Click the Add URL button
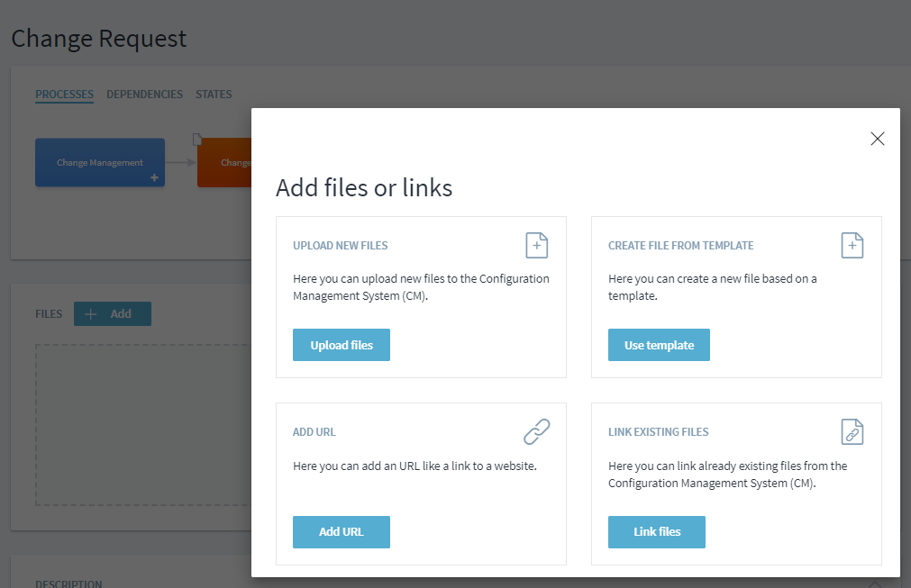This screenshot has height=588, width=911. (x=341, y=532)
